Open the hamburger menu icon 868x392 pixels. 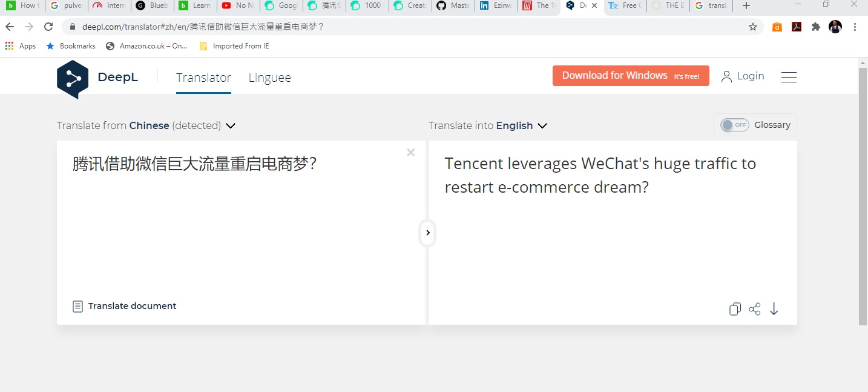[x=789, y=77]
